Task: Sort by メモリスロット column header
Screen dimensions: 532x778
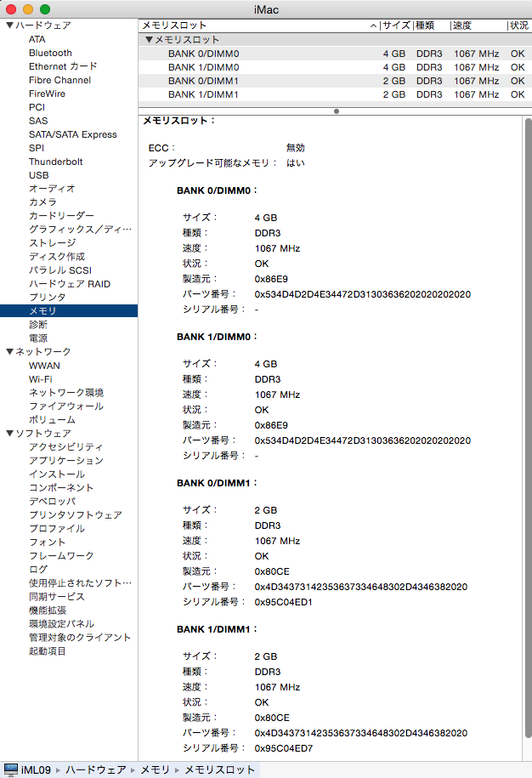Action: pyautogui.click(x=258, y=26)
